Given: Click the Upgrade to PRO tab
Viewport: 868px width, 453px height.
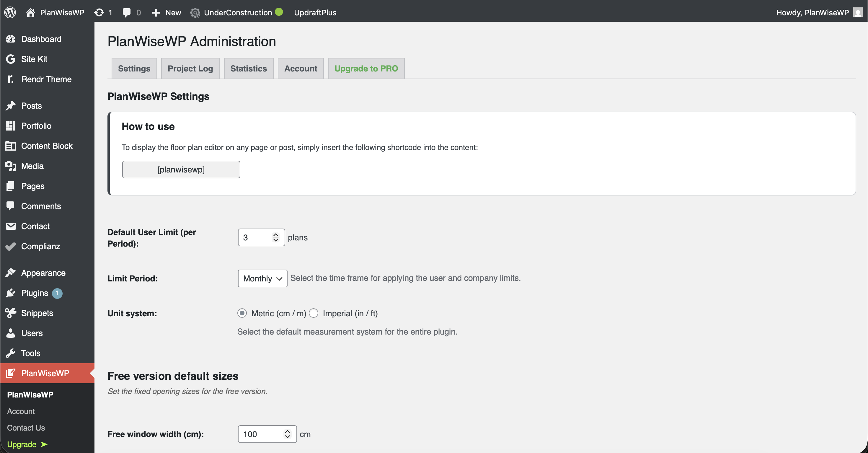Looking at the screenshot, I should click(366, 69).
